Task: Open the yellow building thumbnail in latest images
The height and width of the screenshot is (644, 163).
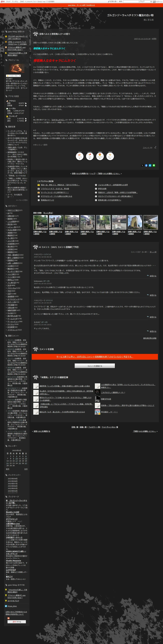Action: click(x=135, y=222)
